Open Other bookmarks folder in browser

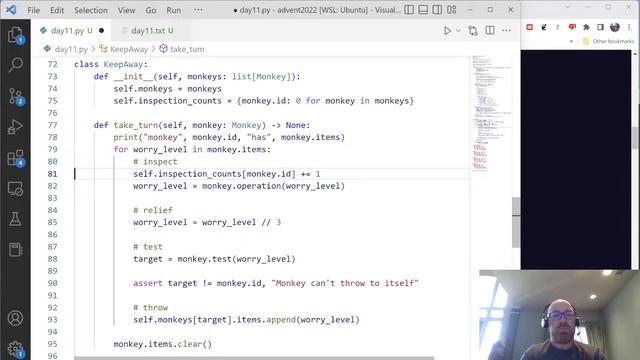click(x=609, y=41)
